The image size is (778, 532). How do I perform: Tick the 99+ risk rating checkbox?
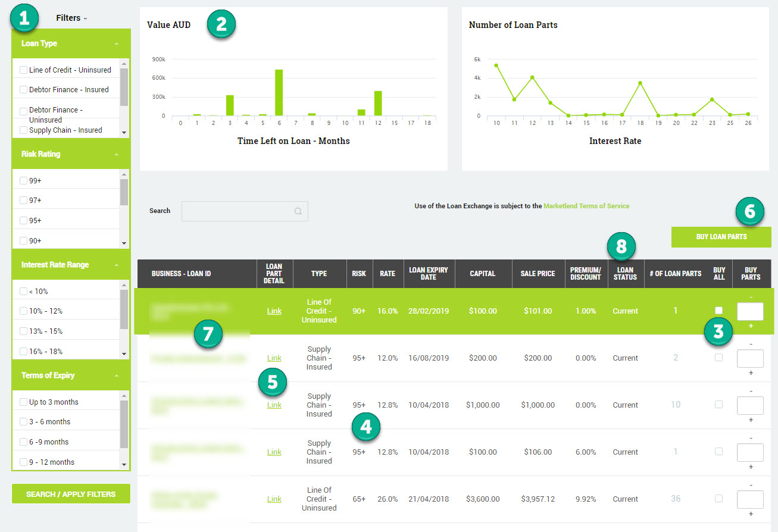point(23,181)
